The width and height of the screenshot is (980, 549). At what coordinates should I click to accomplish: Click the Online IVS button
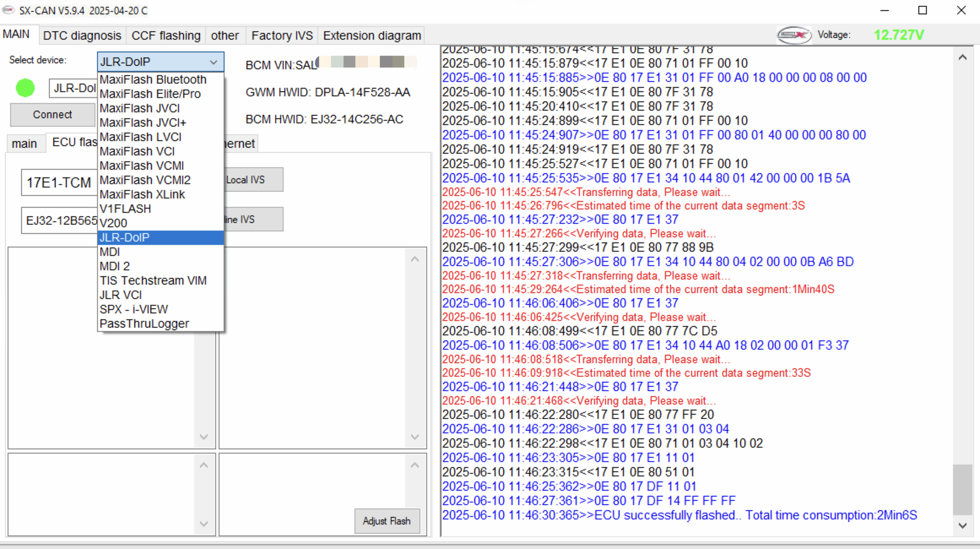(x=253, y=220)
